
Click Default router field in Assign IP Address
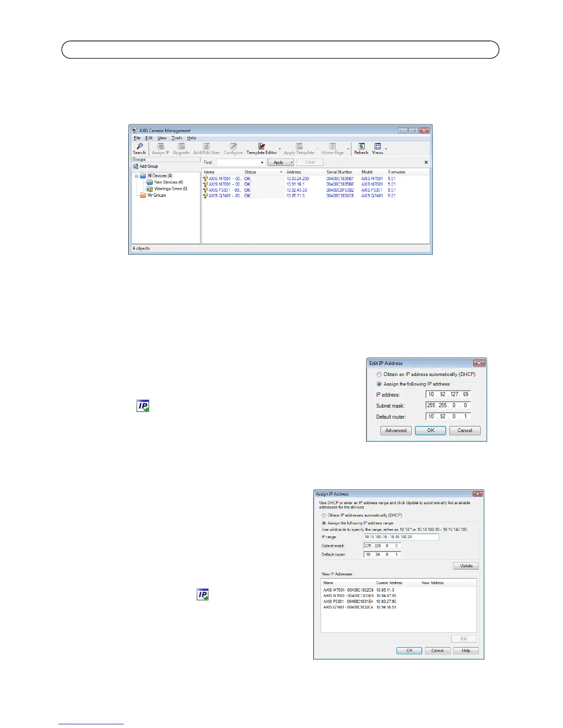382,554
